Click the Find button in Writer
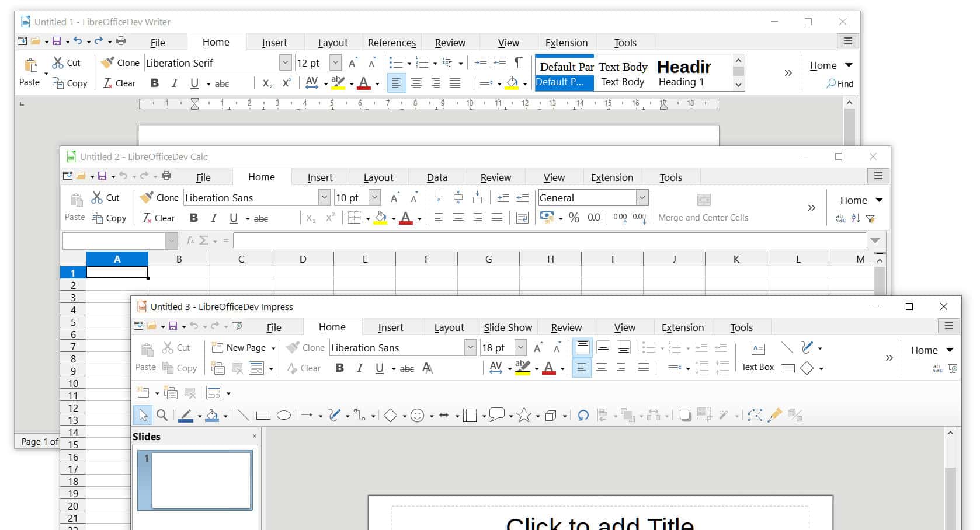Image resolution: width=980 pixels, height=530 pixels. click(840, 84)
